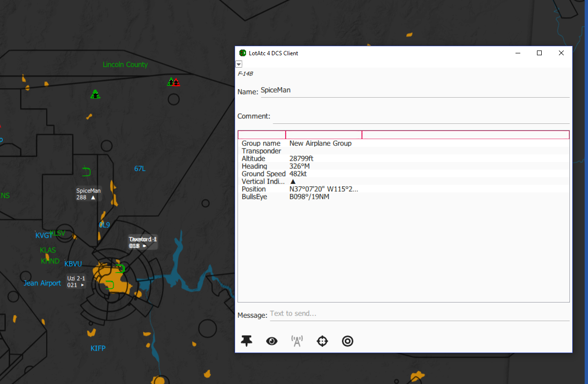
Task: Click the KLAS airport label
Action: pos(48,250)
